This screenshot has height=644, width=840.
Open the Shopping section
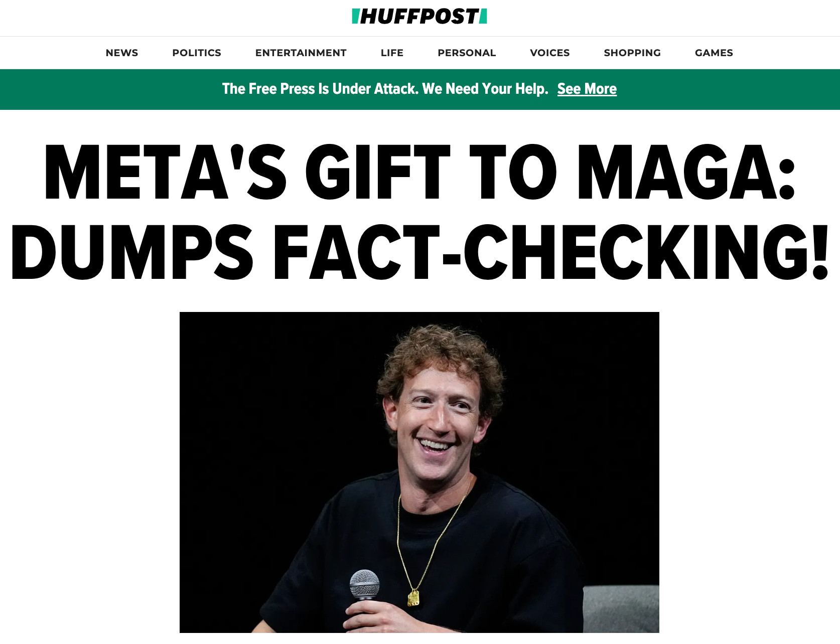(632, 53)
